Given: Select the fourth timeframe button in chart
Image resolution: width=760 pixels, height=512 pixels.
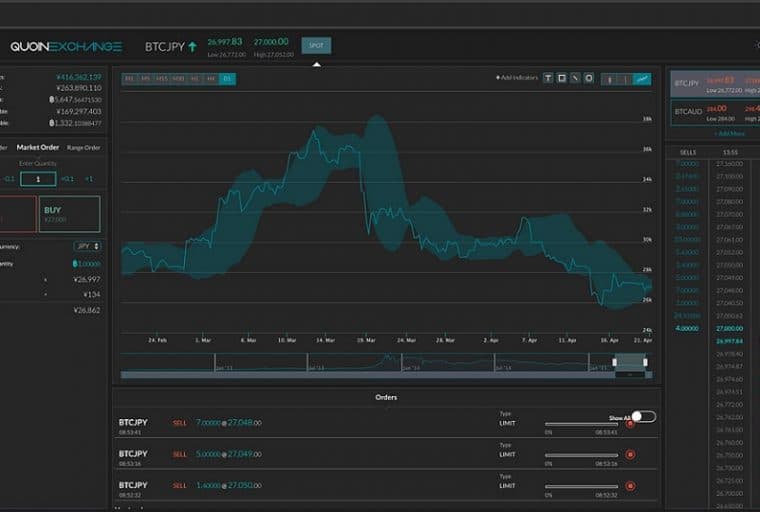Looking at the screenshot, I should click(178, 79).
